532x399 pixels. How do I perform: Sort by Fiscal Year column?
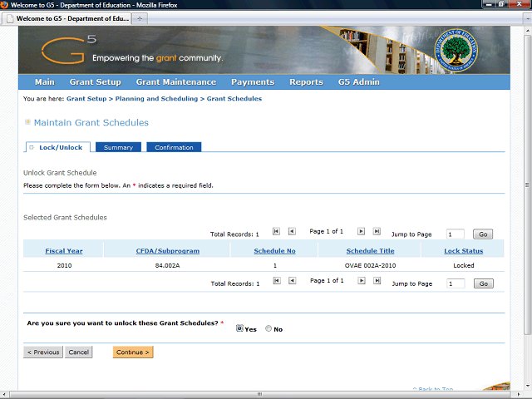point(64,251)
